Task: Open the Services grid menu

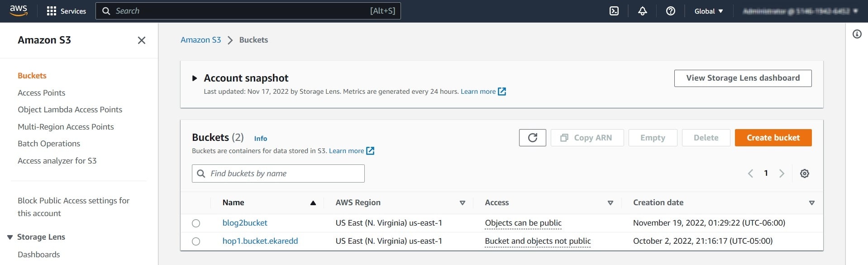Action: [66, 11]
